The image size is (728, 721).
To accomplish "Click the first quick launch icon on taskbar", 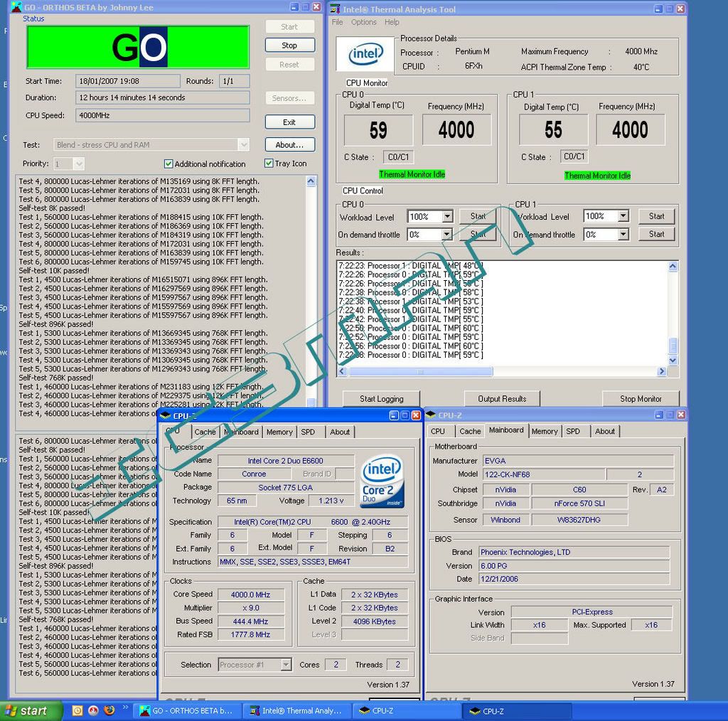I will pos(77,710).
